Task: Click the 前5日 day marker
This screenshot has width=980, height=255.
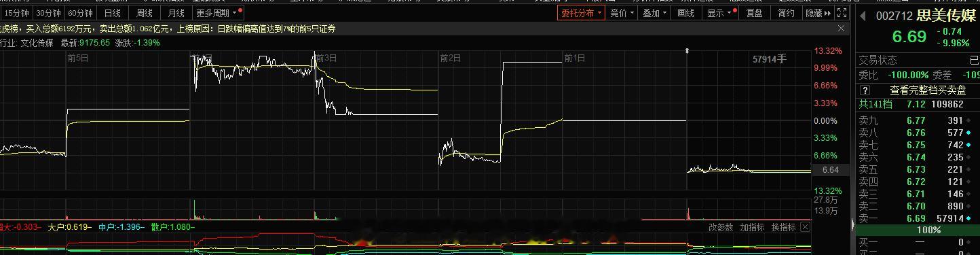Action: pos(78,58)
